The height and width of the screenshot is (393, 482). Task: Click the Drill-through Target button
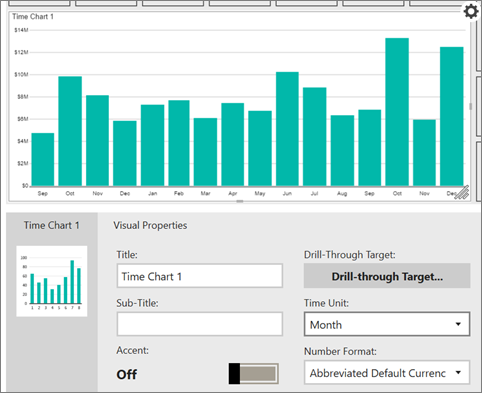point(387,276)
